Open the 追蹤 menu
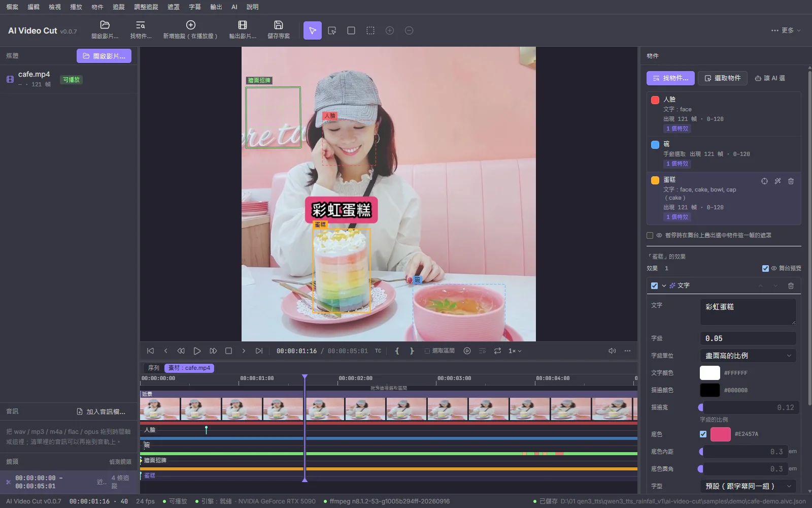The width and height of the screenshot is (812, 508). pos(119,7)
